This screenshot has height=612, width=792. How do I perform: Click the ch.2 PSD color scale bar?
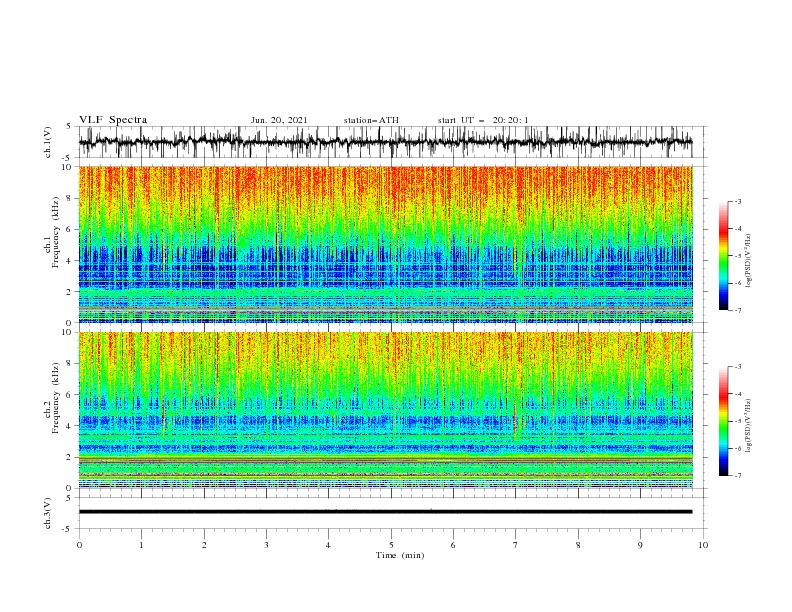coord(723,421)
